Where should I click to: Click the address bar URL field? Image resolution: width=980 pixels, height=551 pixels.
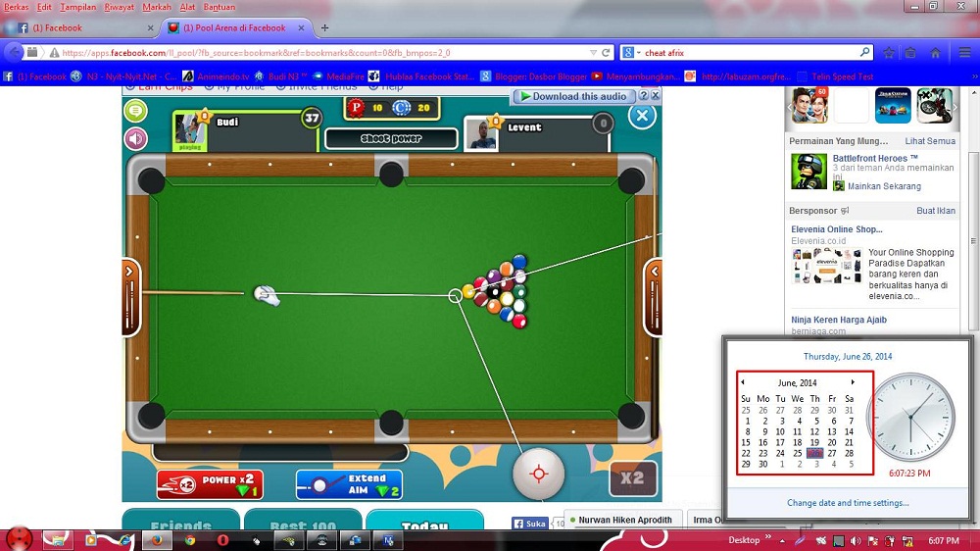coord(318,53)
